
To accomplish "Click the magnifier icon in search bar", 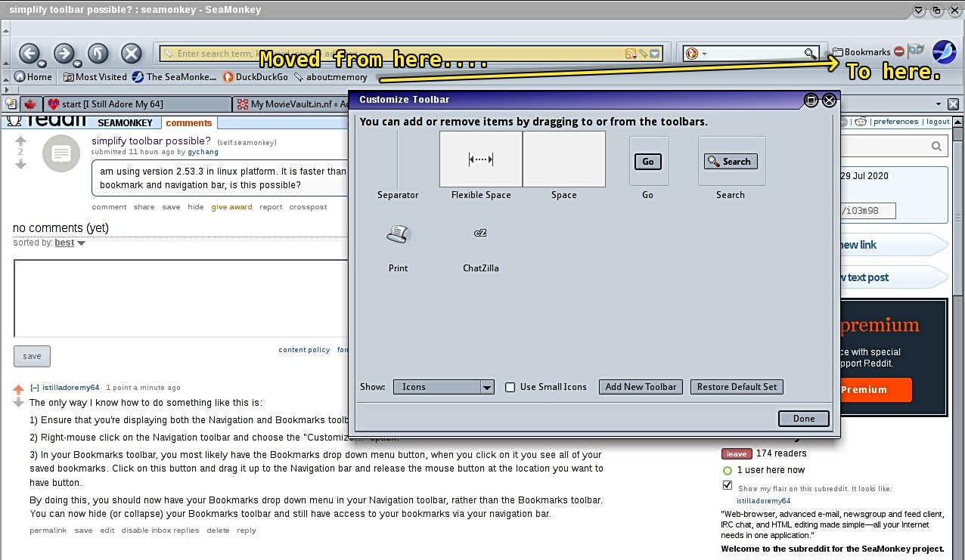I will point(810,54).
